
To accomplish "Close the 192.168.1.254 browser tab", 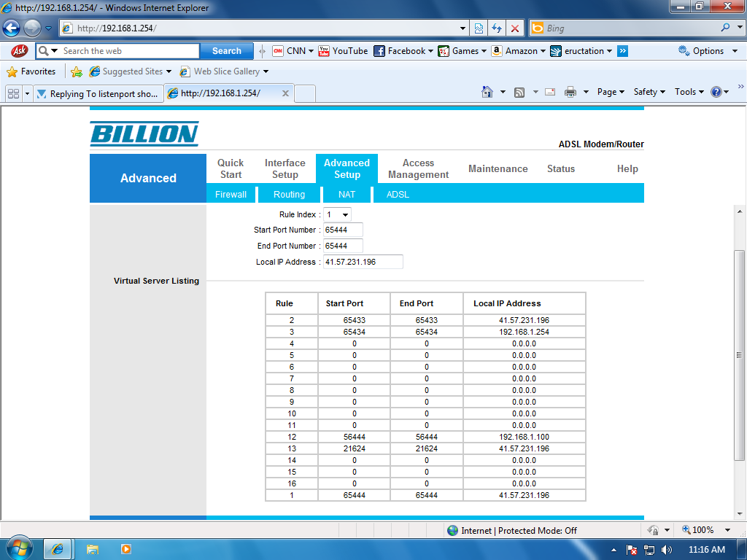I will pyautogui.click(x=285, y=93).
